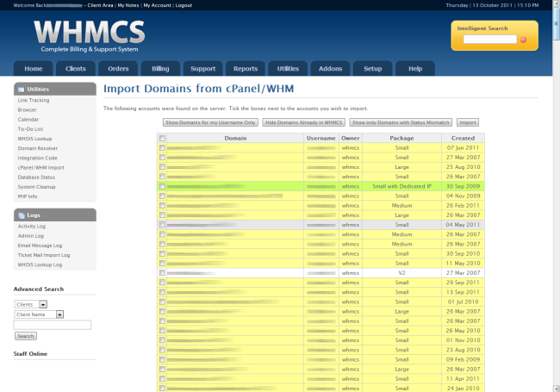Click the Logout link
Image resolution: width=560 pixels, height=392 pixels.
(184, 5)
